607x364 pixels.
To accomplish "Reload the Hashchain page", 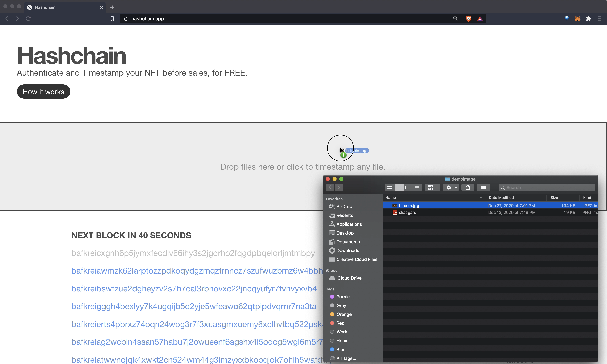I will click(x=28, y=19).
